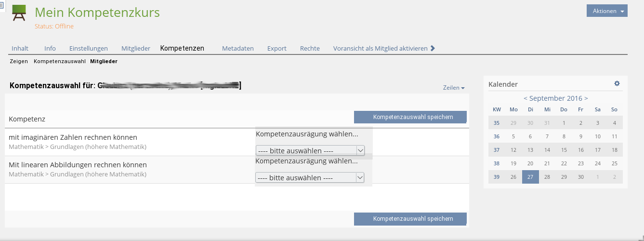Click the green chalkboard course icon
The height and width of the screenshot is (241, 644).
pos(19,13)
